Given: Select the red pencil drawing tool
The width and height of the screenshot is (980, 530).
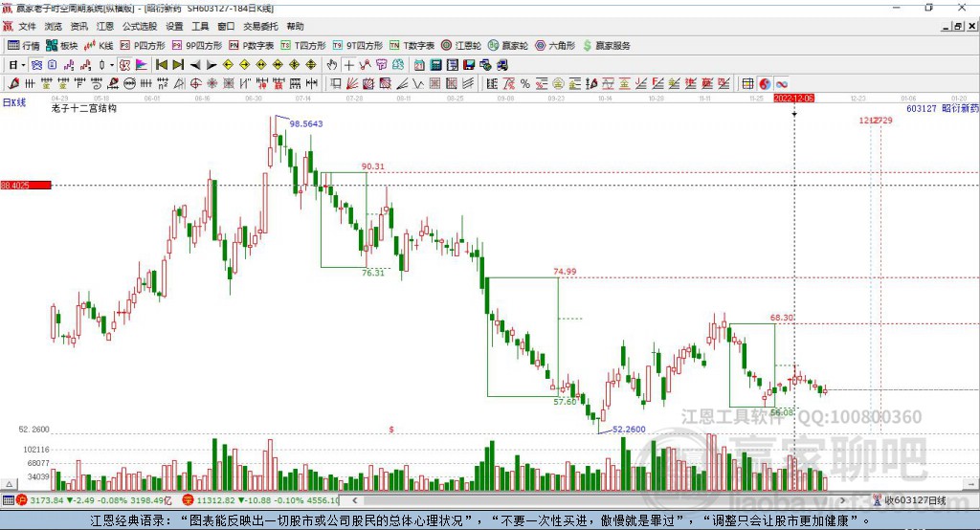Looking at the screenshot, I should point(13,84).
